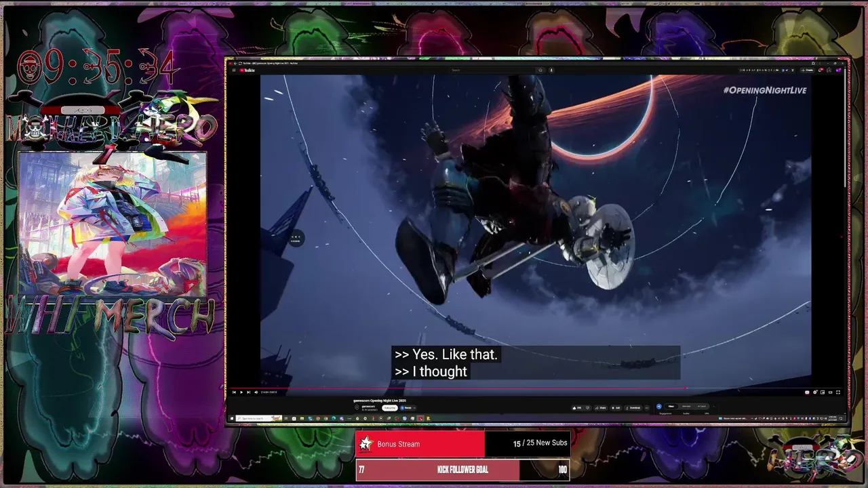Start voice search with microphone icon
The image size is (868, 488).
click(551, 70)
